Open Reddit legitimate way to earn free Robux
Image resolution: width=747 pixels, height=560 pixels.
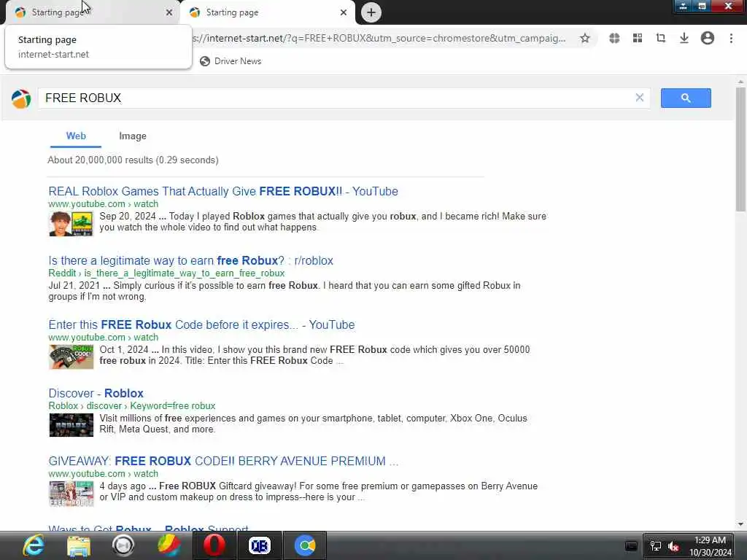190,261
